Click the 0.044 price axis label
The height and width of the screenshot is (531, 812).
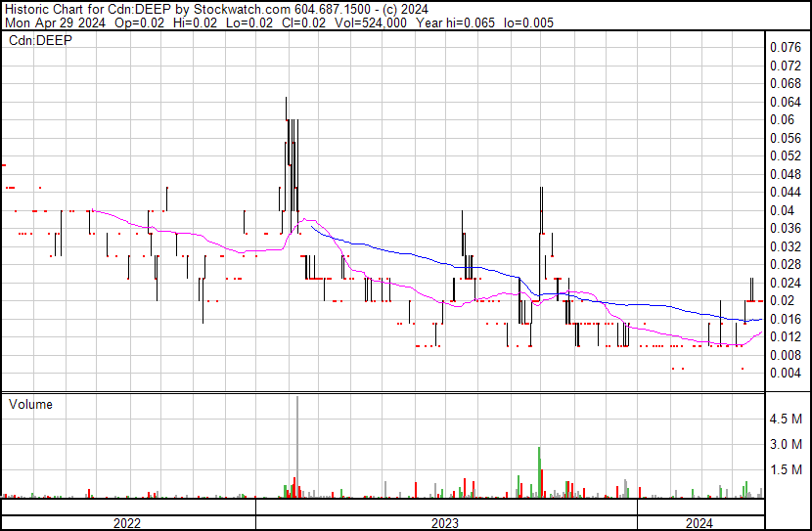[x=786, y=192]
